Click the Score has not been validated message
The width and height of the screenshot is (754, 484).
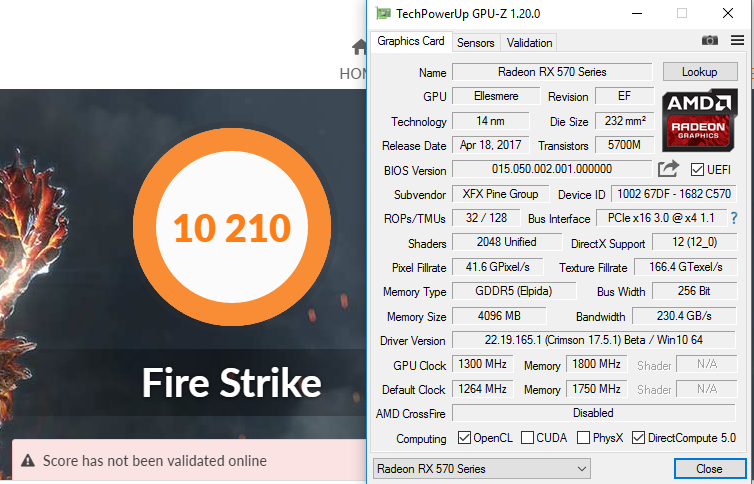154,461
